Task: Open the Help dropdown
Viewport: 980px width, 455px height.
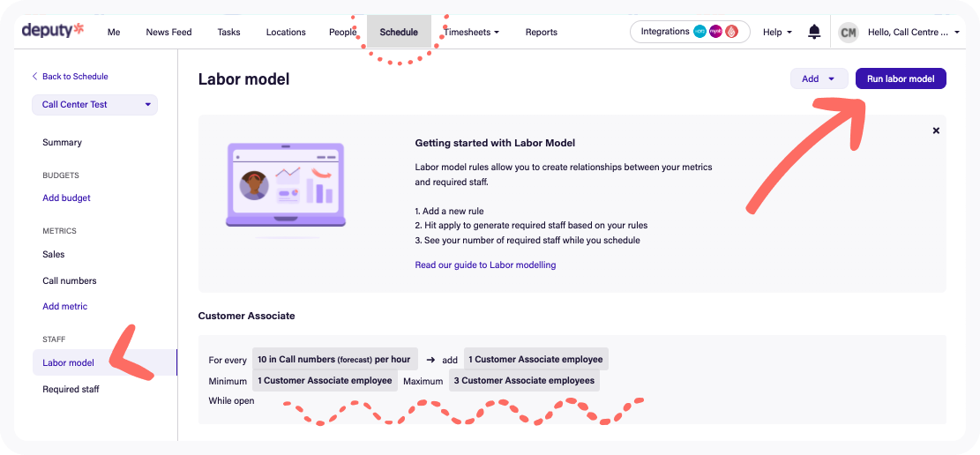Action: [777, 32]
